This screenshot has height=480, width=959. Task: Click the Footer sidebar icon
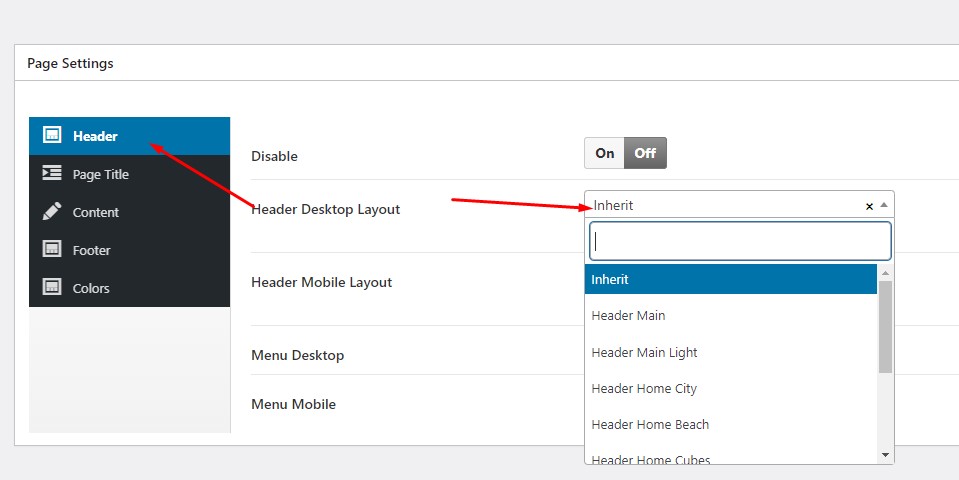tap(52, 250)
